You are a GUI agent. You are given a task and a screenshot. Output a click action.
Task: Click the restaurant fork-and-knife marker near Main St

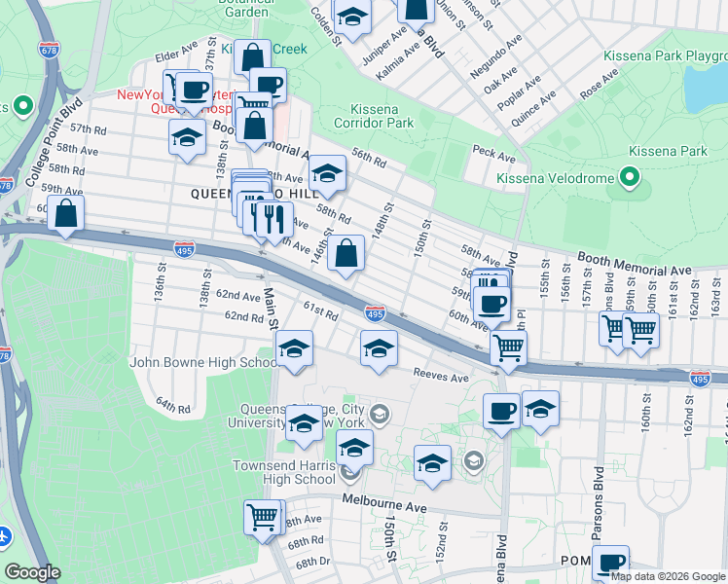click(274, 222)
